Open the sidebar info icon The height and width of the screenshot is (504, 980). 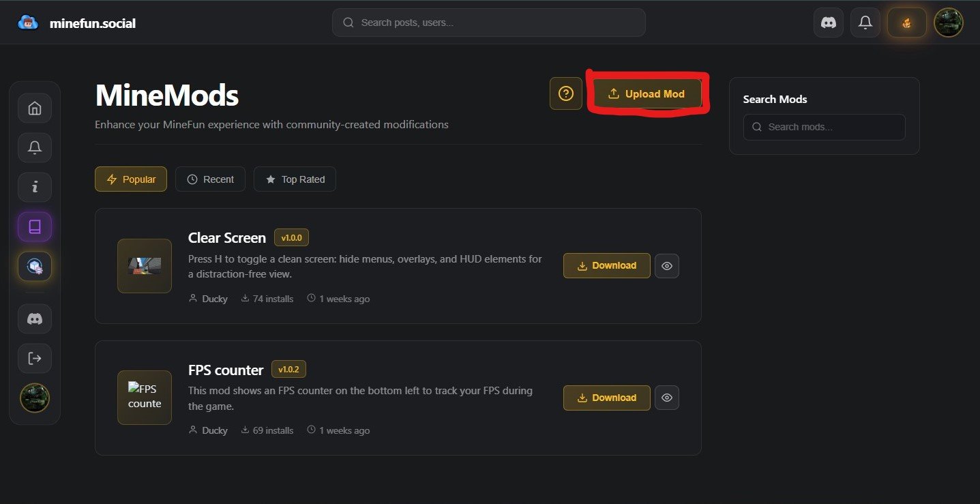35,187
